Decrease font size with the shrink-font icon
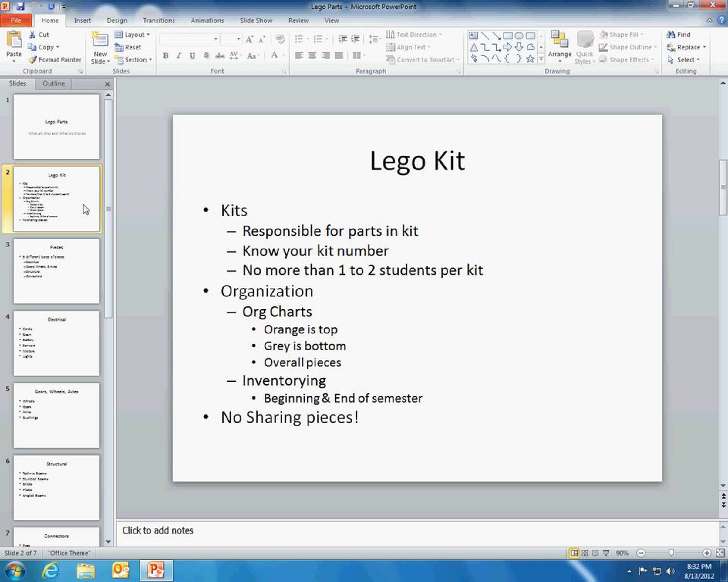 coord(262,39)
